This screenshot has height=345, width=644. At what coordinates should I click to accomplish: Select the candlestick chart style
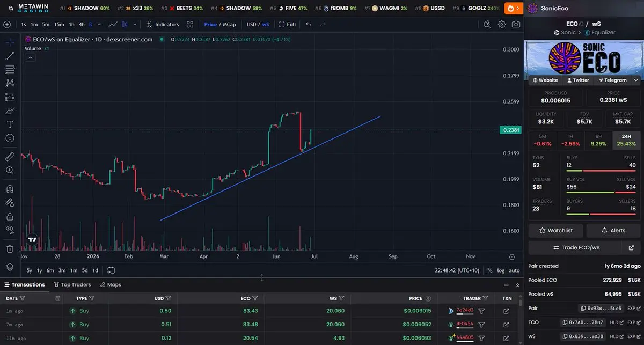[x=125, y=24]
